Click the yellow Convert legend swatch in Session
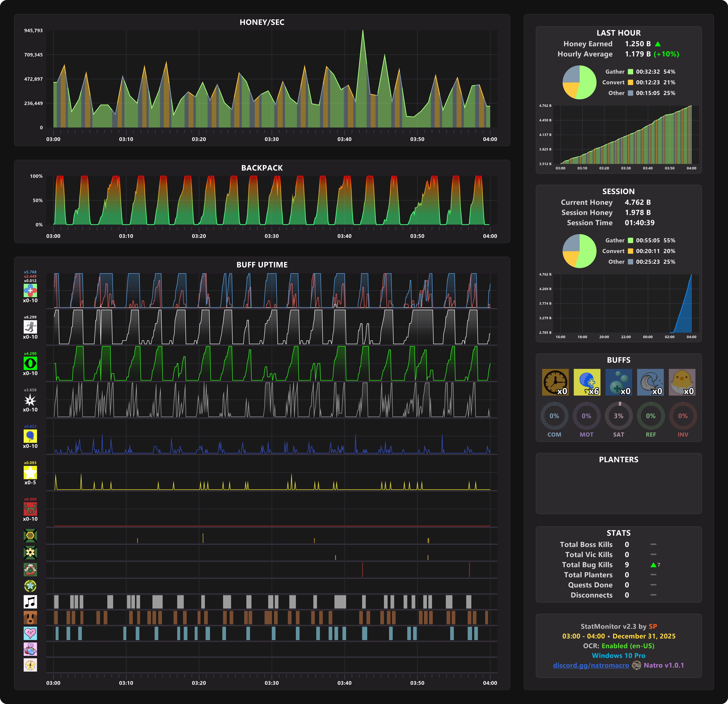This screenshot has height=704, width=728. 630,251
